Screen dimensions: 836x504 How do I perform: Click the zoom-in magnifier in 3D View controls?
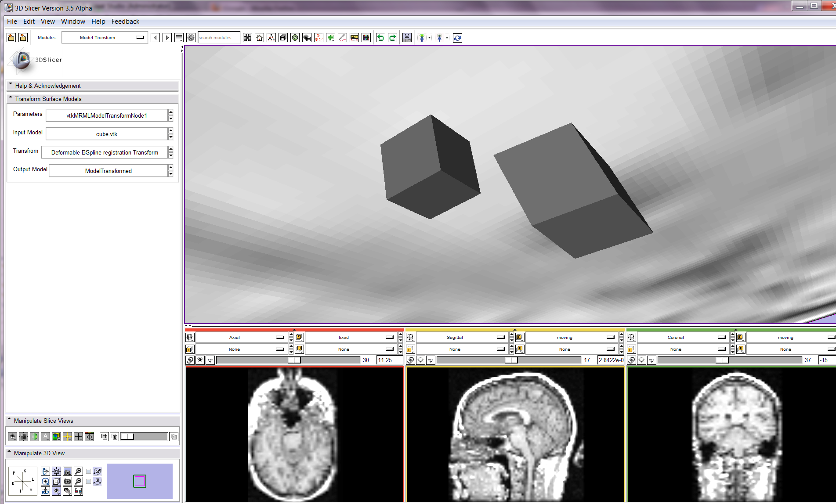point(78,471)
